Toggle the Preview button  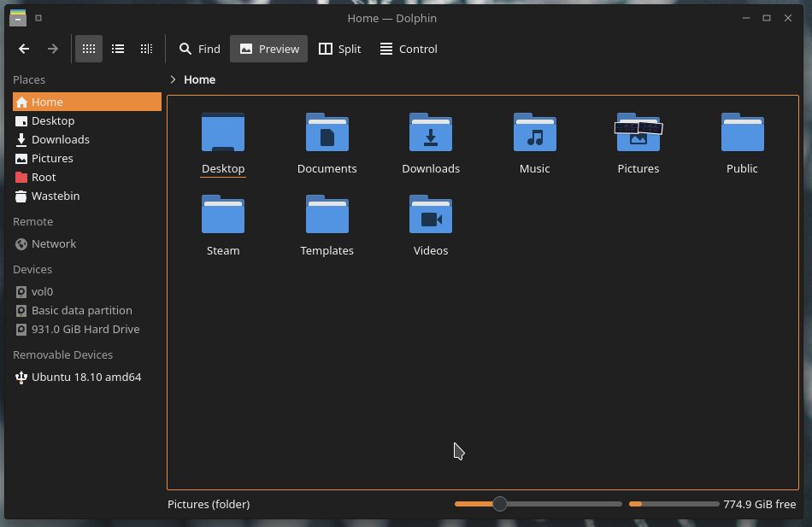(x=268, y=49)
